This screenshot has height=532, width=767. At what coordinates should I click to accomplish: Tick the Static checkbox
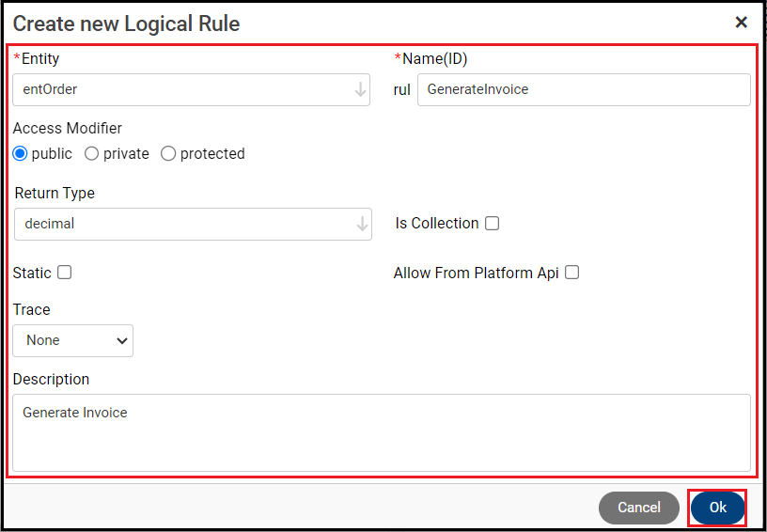click(65, 273)
